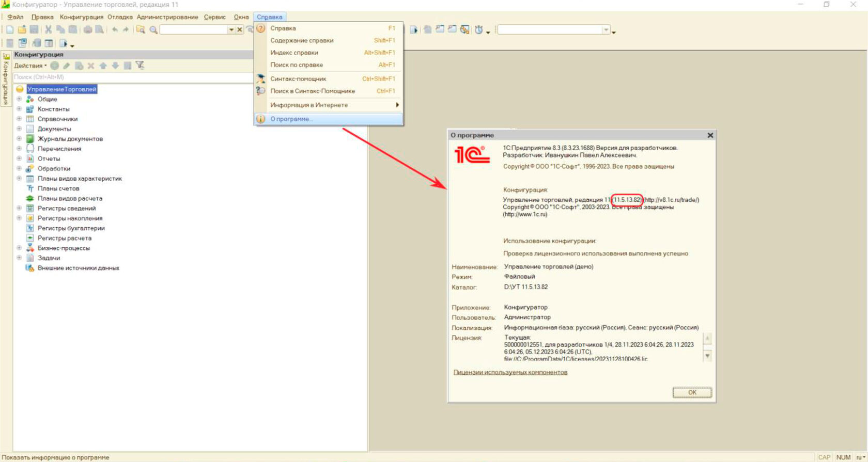Viewport: 868px width, 462px height.
Task: Click the Paste clipboard icon
Action: pyautogui.click(x=73, y=29)
